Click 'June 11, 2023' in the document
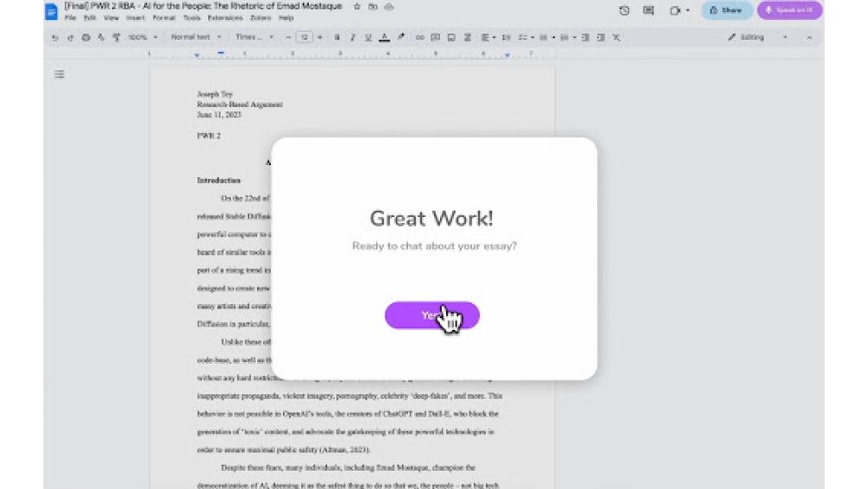This screenshot has width=868, height=489. (x=219, y=115)
